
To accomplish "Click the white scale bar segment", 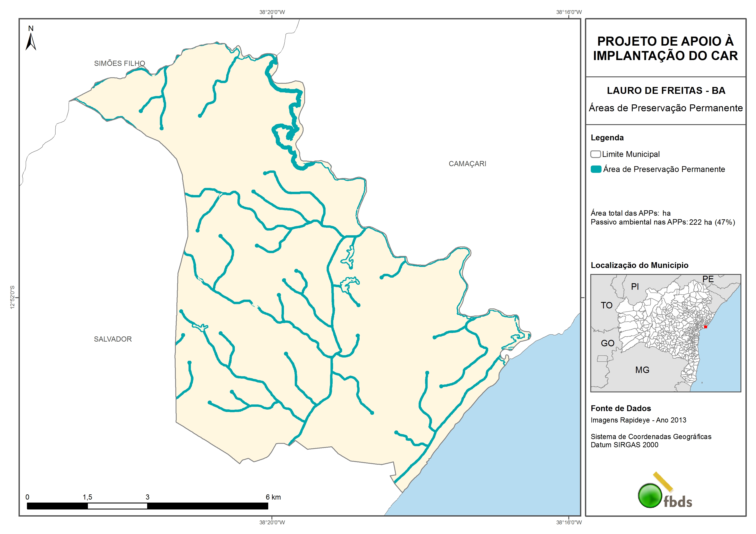I will (117, 506).
